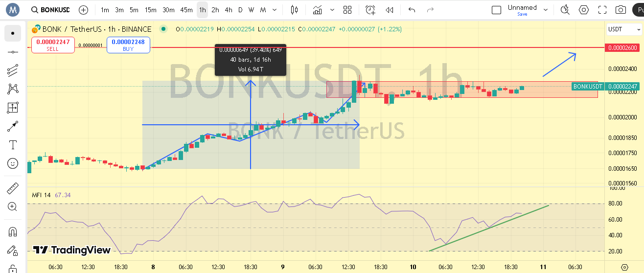Click the SELL 0.00002247 button
This screenshot has width=644, height=273.
click(52, 45)
